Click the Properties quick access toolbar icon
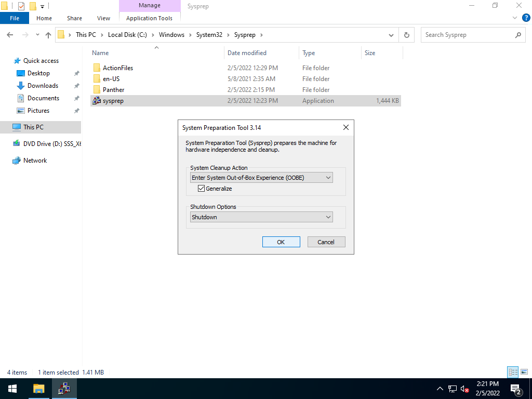 (x=21, y=6)
